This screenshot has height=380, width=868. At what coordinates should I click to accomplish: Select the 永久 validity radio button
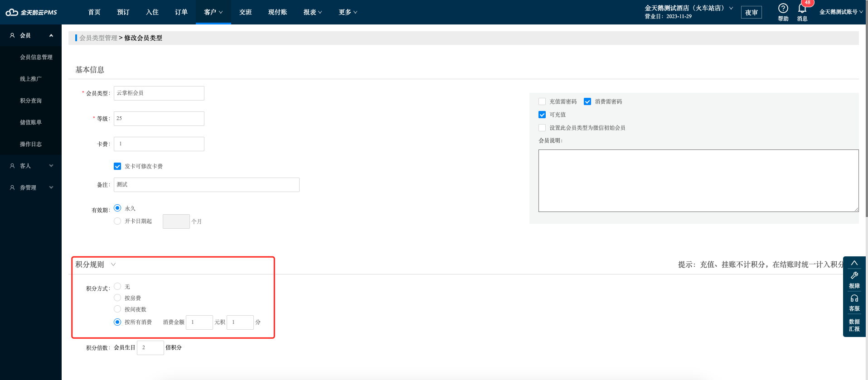[x=117, y=208]
